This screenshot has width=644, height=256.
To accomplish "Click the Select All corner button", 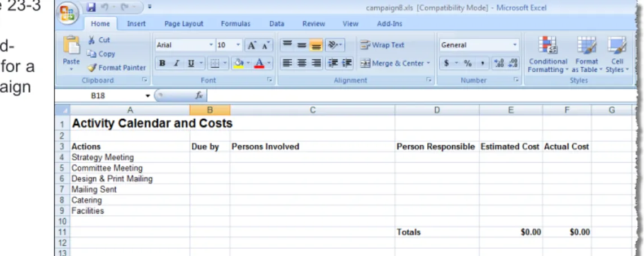I will [63, 110].
